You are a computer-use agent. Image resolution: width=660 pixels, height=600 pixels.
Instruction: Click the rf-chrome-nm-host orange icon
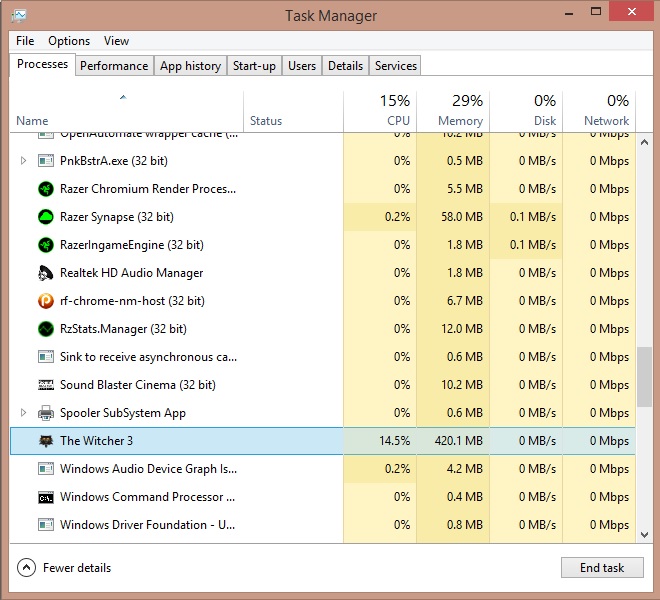pos(46,301)
